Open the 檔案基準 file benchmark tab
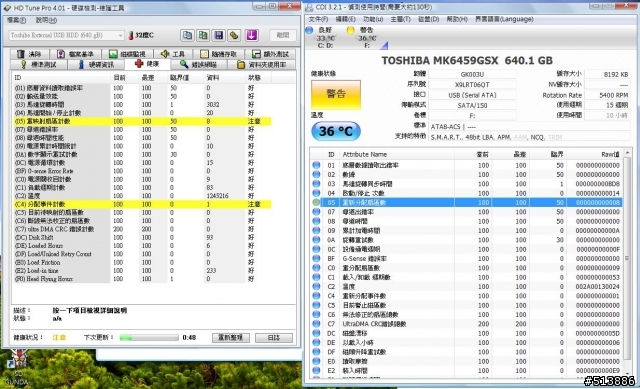This screenshot has height=389, width=640. click(75, 54)
